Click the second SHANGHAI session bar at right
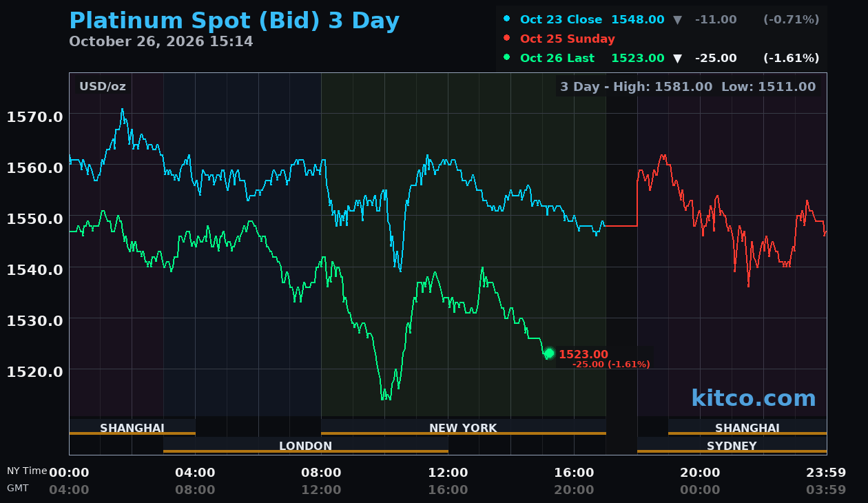The height and width of the screenshot is (503, 868). pyautogui.click(x=747, y=427)
